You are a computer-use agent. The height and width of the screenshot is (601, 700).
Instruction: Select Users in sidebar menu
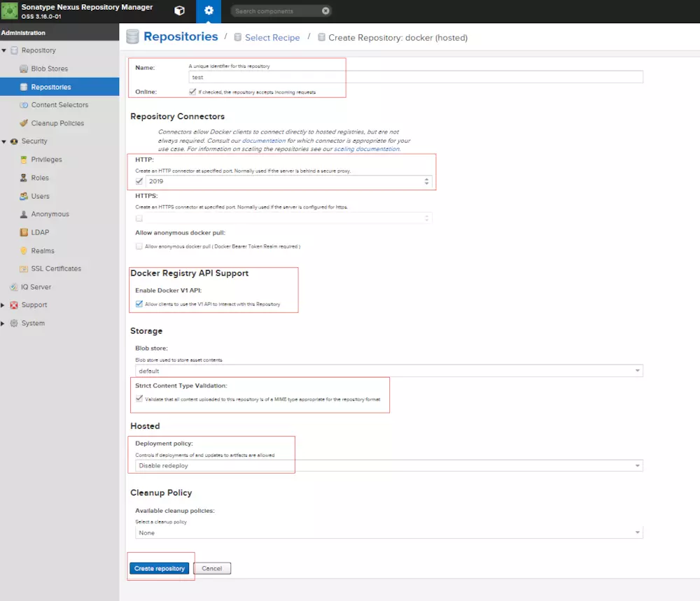tap(40, 196)
